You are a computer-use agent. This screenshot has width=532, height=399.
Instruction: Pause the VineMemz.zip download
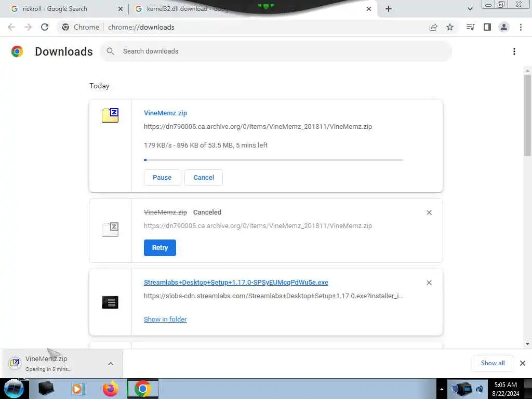162,178
